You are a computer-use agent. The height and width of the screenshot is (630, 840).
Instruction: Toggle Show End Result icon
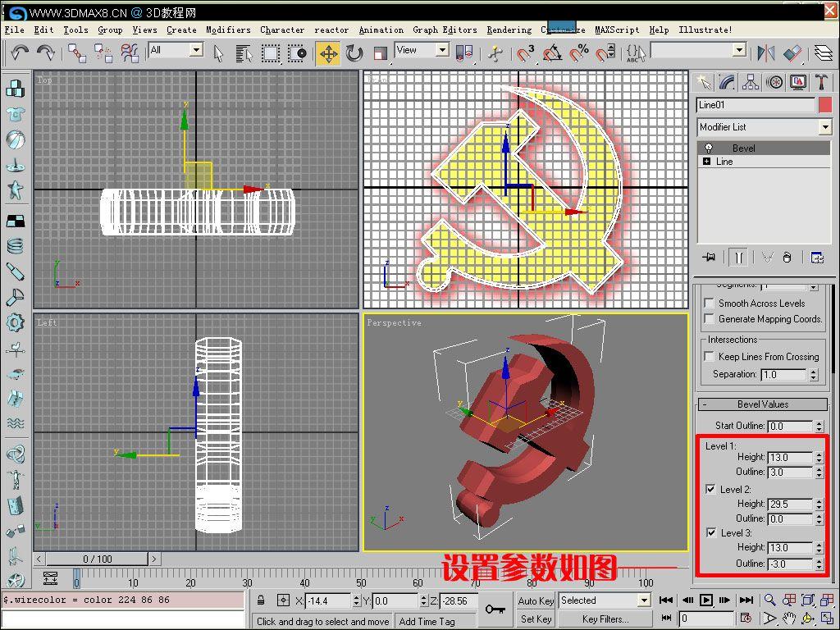pos(738,258)
